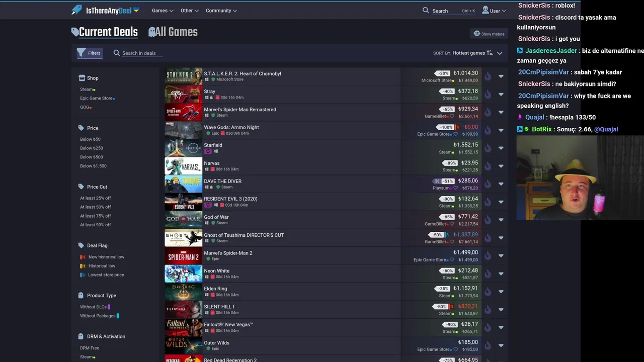
Task: Click the flame icon for S.T.A.L.K.E.R. 2
Action: [488, 76]
